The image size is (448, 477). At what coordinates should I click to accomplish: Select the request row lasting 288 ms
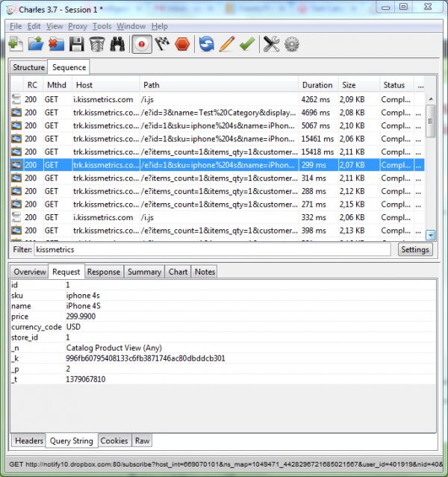pyautogui.click(x=217, y=191)
